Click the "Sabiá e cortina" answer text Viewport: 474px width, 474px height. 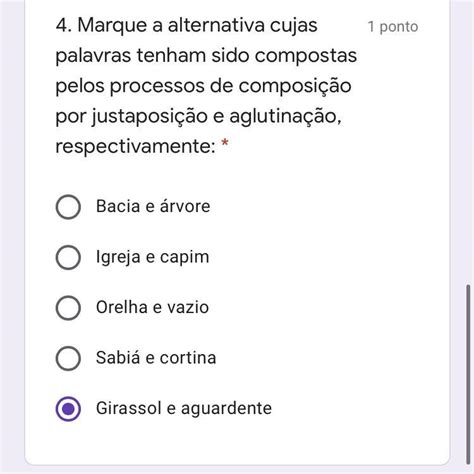156,358
